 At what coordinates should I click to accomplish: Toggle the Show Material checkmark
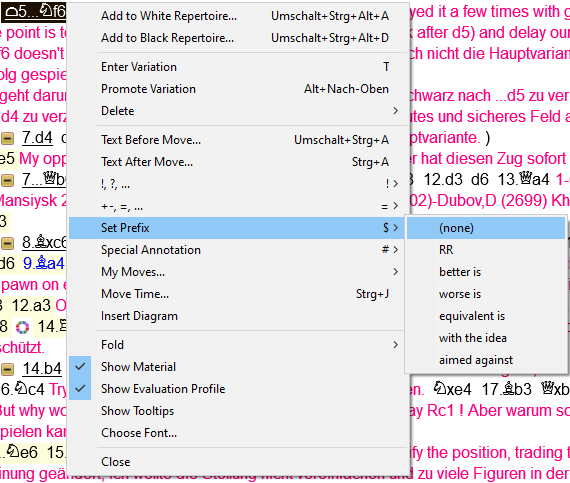click(x=80, y=367)
